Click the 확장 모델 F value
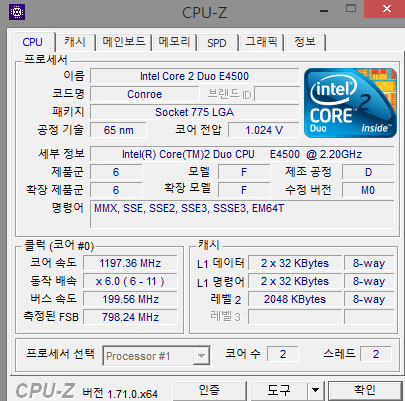This screenshot has height=401, width=405. [244, 190]
